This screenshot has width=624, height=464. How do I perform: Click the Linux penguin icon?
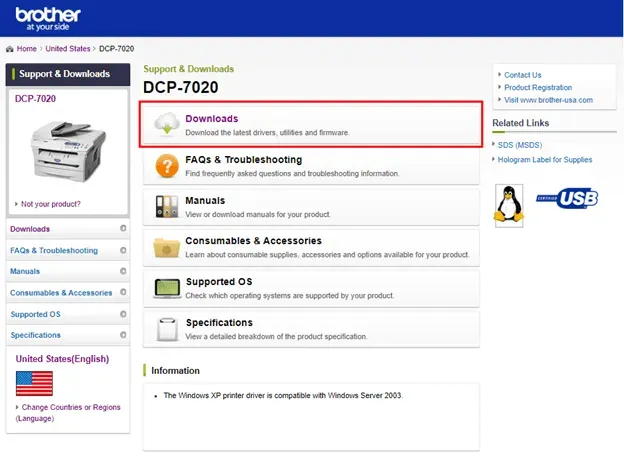coord(509,205)
